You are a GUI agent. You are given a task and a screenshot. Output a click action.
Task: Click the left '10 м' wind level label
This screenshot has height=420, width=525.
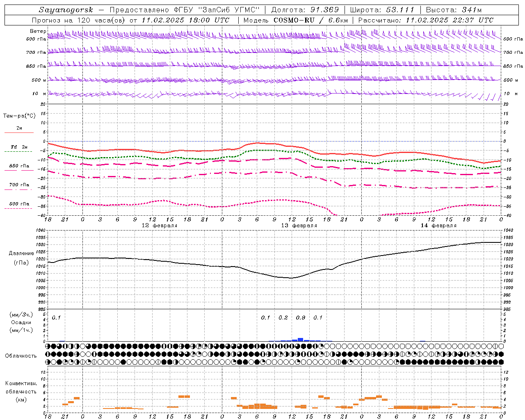[39, 94]
